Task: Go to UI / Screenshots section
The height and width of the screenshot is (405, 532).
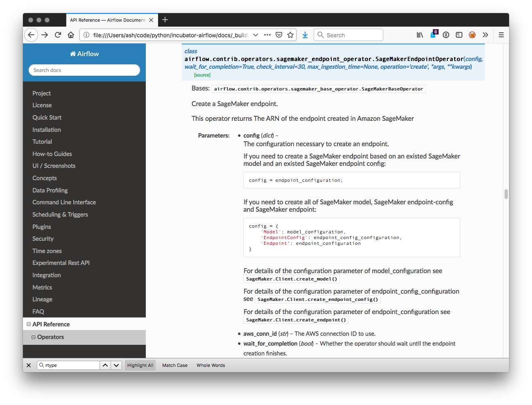Action: (x=54, y=166)
